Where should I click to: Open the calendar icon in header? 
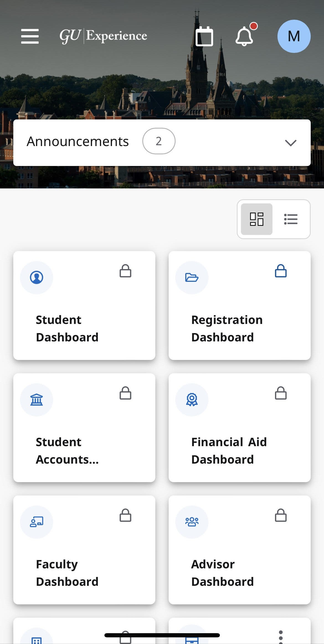pos(204,36)
